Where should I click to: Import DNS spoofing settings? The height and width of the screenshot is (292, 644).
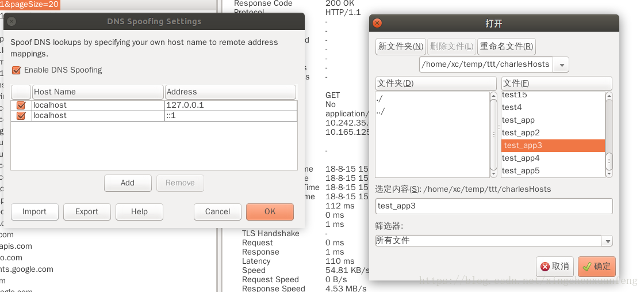[x=34, y=212]
